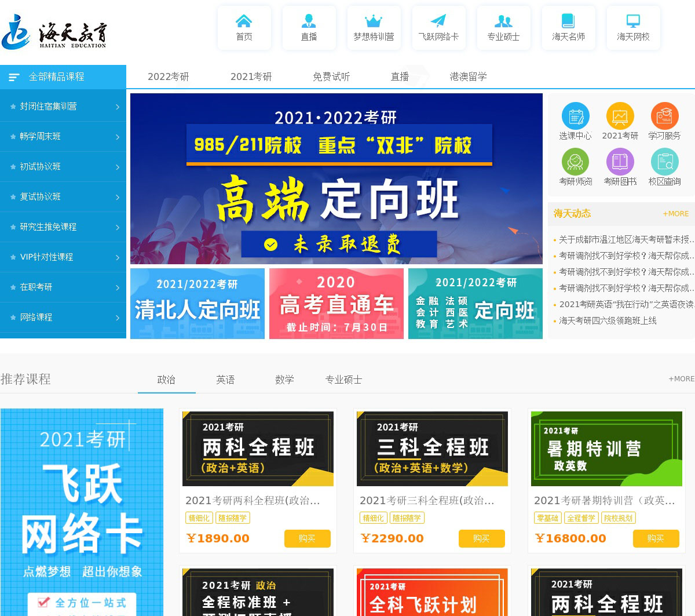Open 在职考研 category
The width and height of the screenshot is (695, 616).
click(x=63, y=287)
